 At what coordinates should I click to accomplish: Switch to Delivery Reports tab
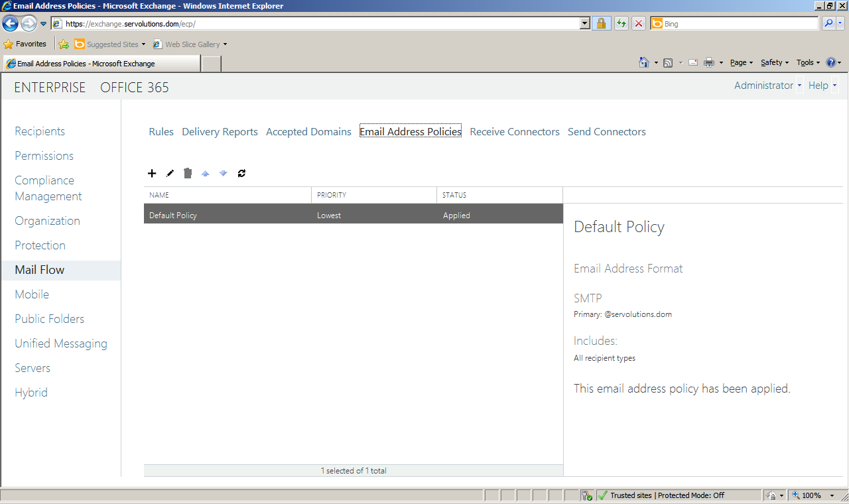click(220, 132)
